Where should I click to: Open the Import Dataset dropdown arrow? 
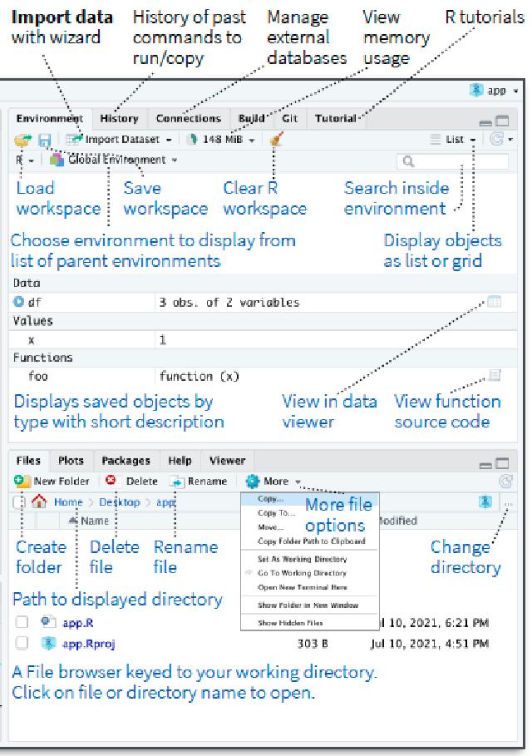[169, 141]
